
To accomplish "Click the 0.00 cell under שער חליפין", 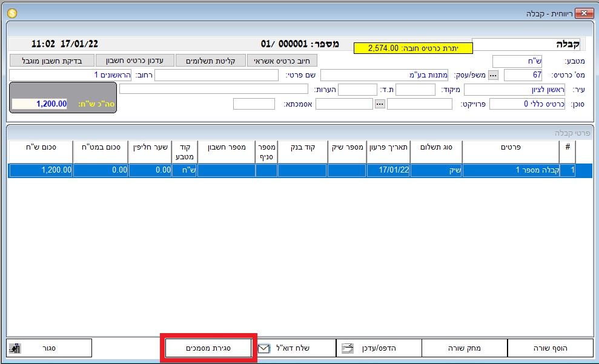I will click(x=150, y=170).
